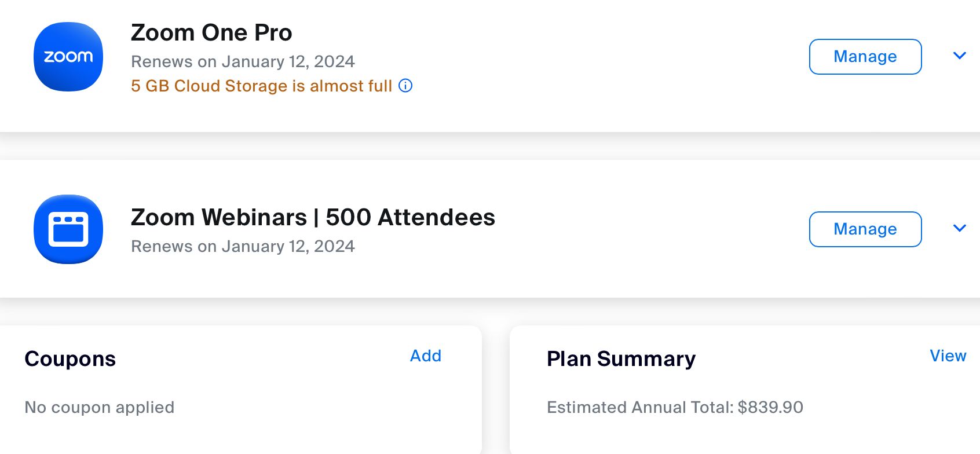Viewport: 980px width, 454px height.
Task: Click the $839.90 price value
Action: (770, 407)
